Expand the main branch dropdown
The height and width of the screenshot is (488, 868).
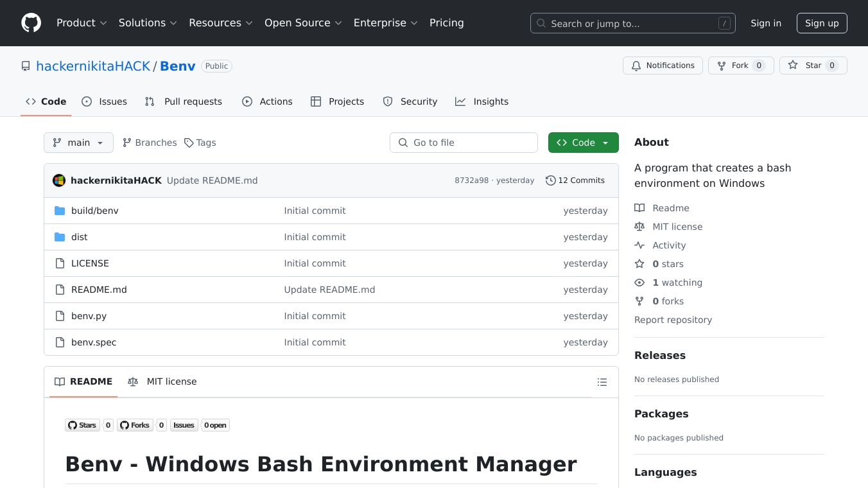tap(78, 143)
